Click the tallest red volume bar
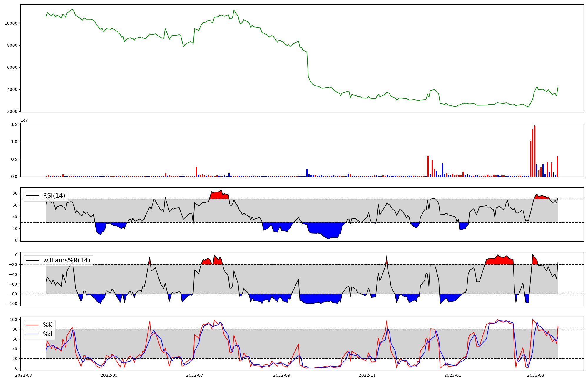Screen dimensions: 588x382 click(535, 151)
